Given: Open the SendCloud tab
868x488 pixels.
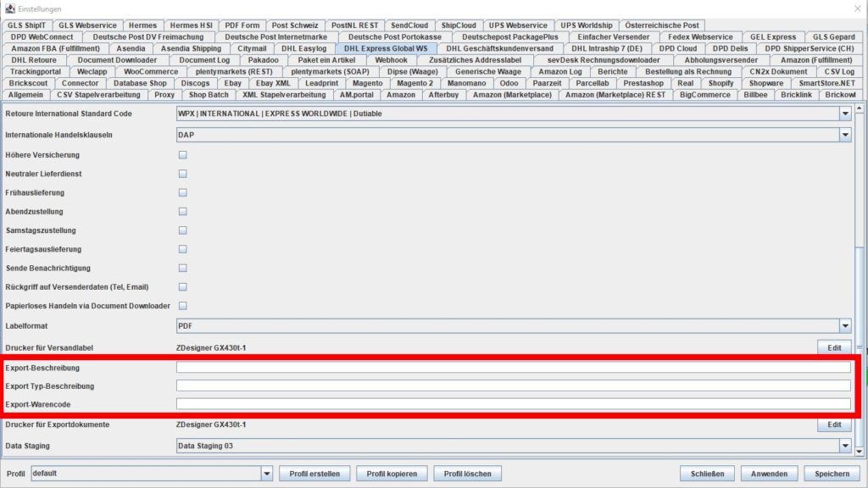Looking at the screenshot, I should (409, 25).
